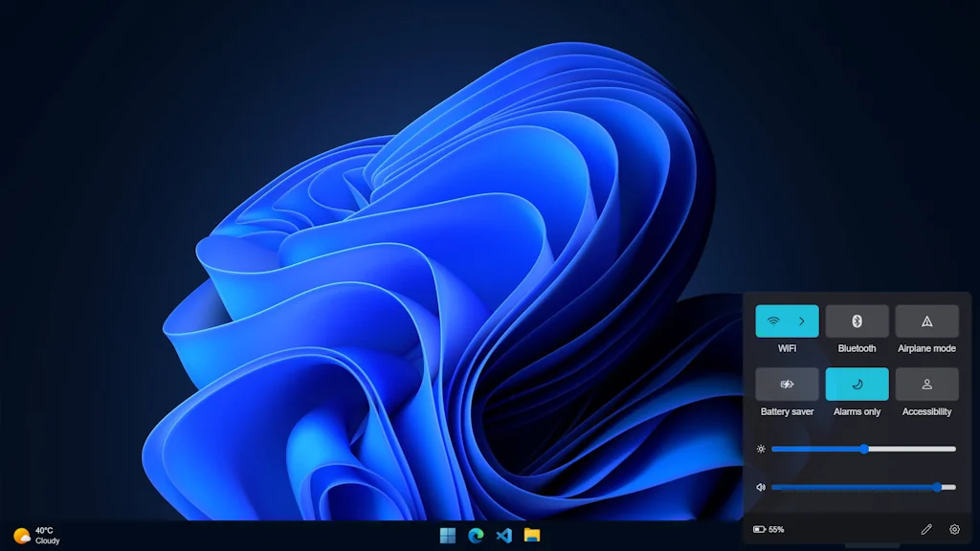This screenshot has height=551, width=980.
Task: Disable the Alarms only mode
Action: click(x=857, y=385)
